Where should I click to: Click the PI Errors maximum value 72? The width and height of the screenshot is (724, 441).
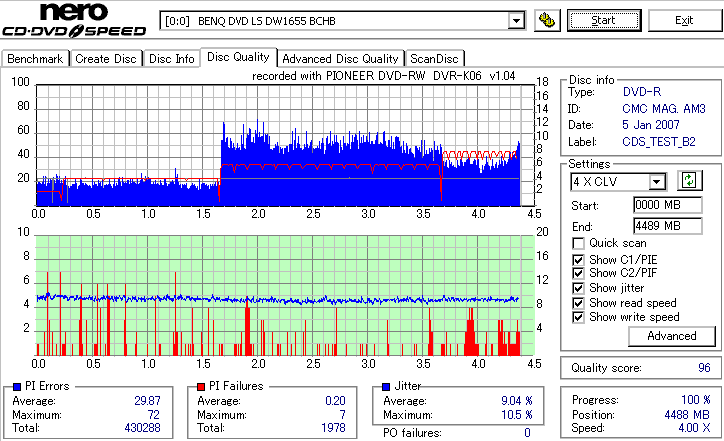coord(154,415)
